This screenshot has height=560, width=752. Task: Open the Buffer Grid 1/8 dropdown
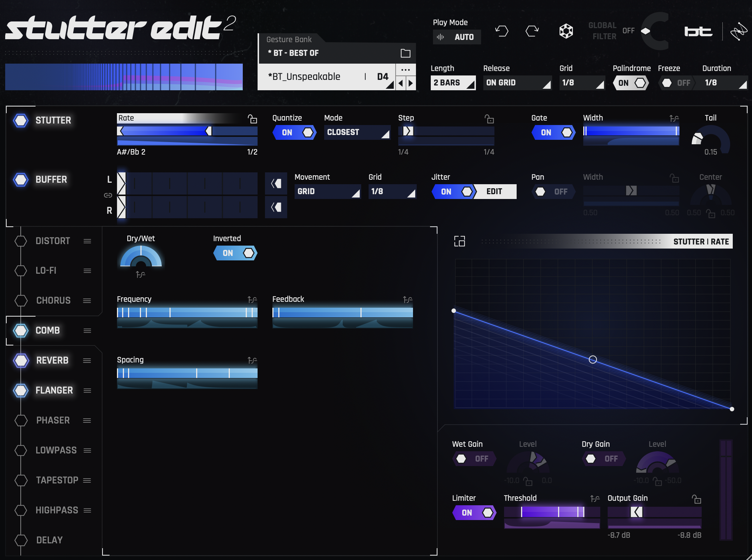393,192
